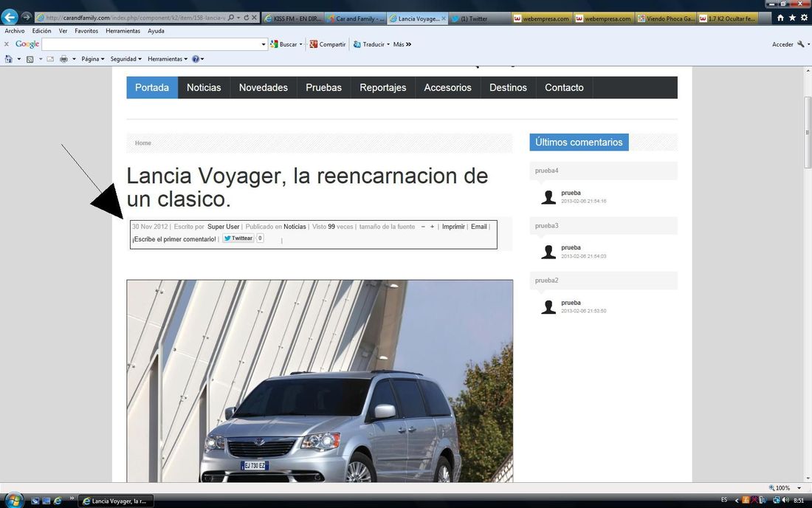Open the Accesorios navigation item
Viewport: 812px width, 508px height.
tap(448, 88)
